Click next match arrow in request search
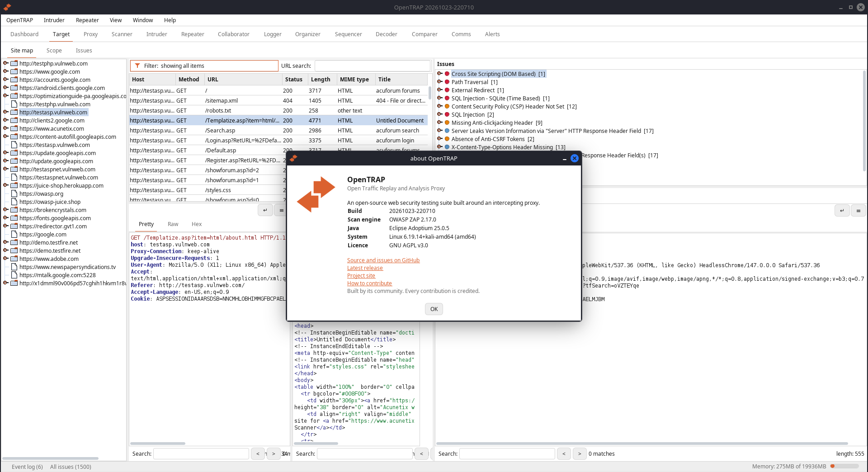 coord(274,453)
